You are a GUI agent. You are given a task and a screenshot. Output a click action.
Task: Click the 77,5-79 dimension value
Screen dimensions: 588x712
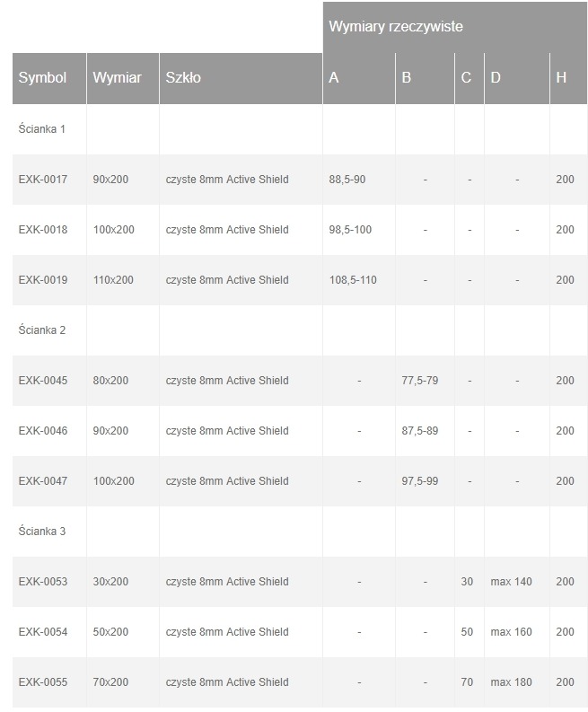420,381
